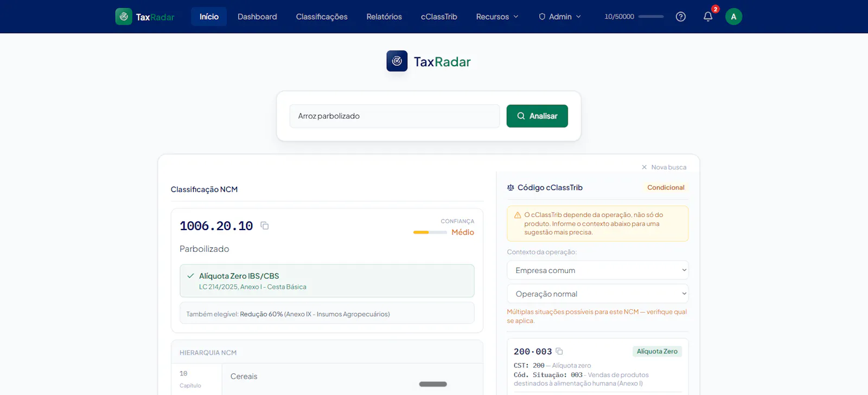This screenshot has height=395, width=868.
Task: Open the help question mark icon
Action: [x=681, y=17]
